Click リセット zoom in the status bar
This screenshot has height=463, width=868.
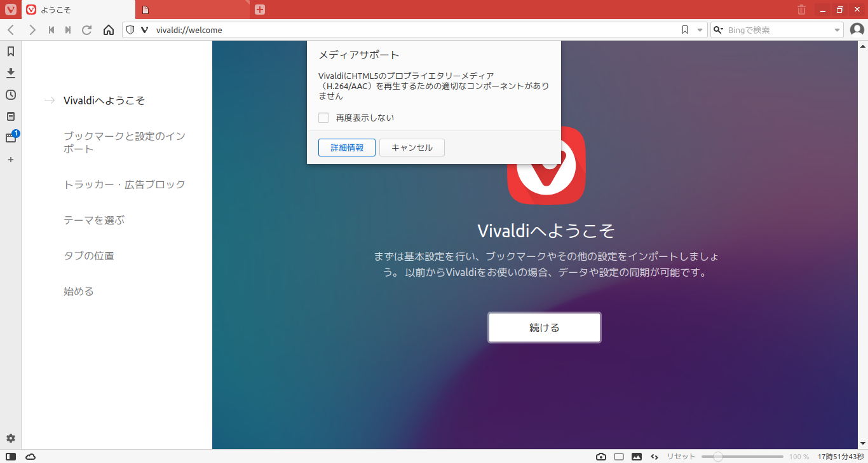coord(681,457)
